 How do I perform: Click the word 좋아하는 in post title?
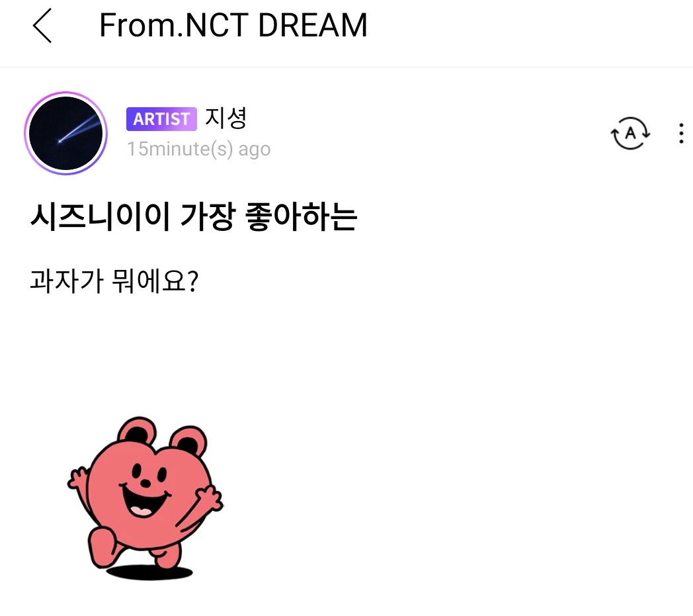pos(300,216)
